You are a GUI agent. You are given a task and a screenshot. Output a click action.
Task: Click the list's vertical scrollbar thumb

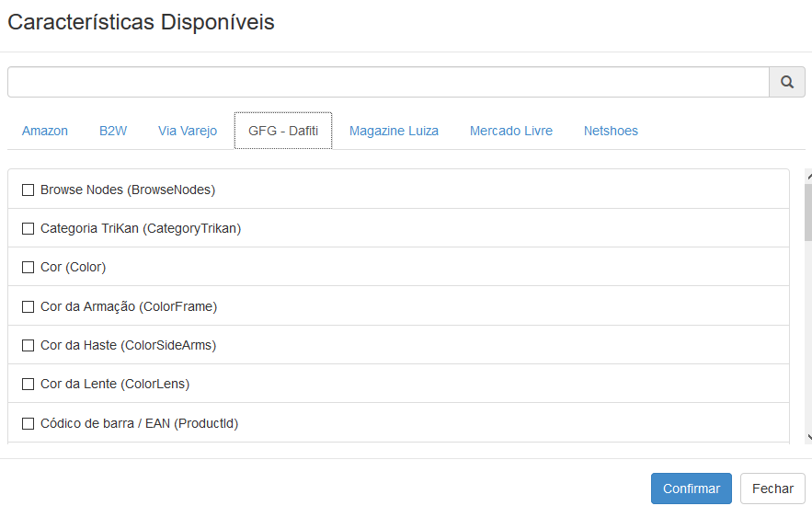pyautogui.click(x=808, y=213)
